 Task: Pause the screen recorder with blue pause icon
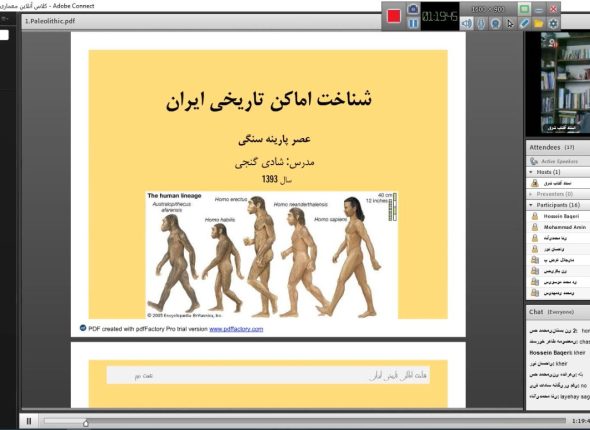[x=413, y=23]
